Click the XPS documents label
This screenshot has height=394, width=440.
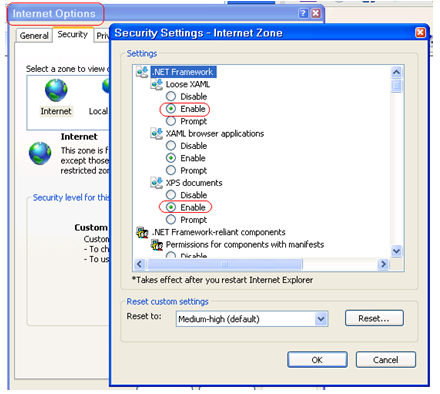point(194,183)
